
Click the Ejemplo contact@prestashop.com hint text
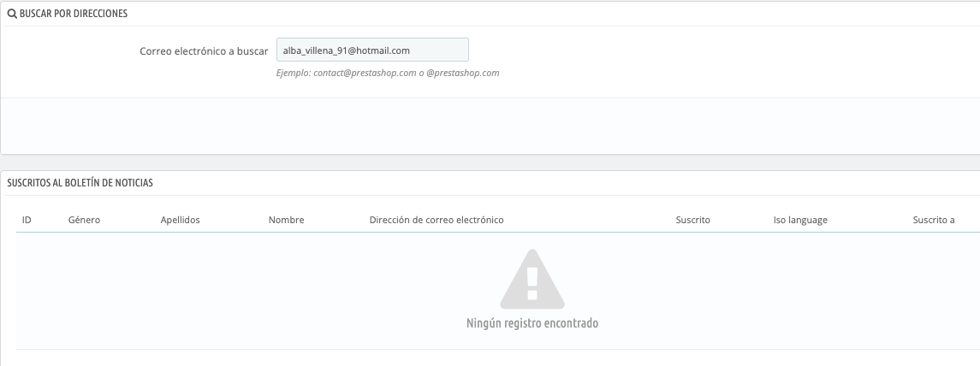388,73
